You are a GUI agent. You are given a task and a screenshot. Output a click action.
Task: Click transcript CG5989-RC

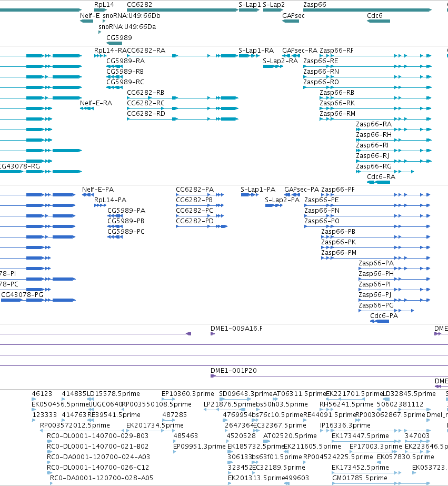click(x=125, y=82)
